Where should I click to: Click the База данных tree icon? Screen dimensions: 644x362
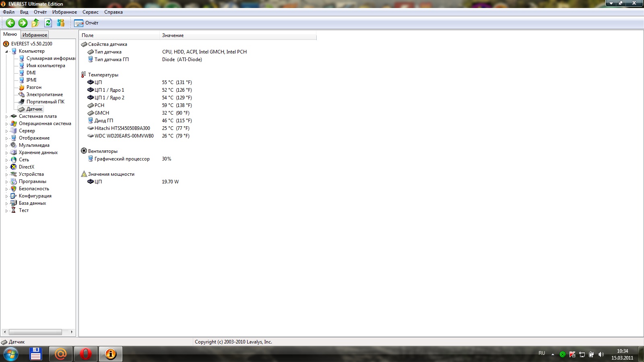point(14,203)
